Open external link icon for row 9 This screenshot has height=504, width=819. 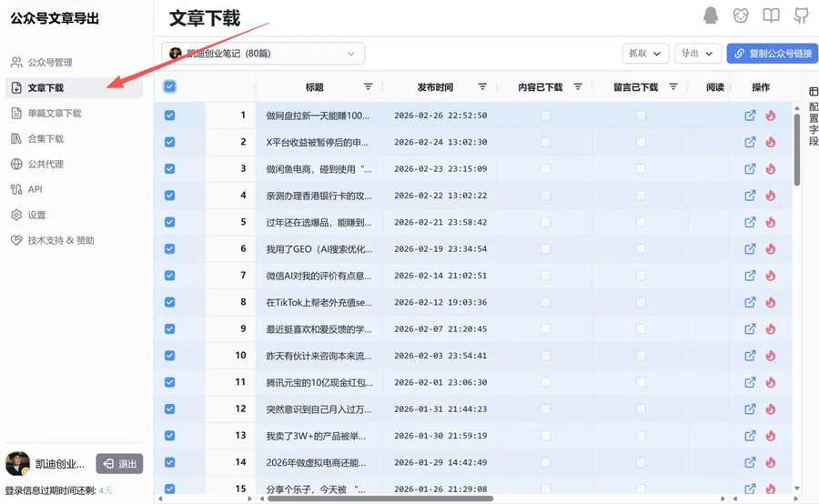(x=750, y=328)
